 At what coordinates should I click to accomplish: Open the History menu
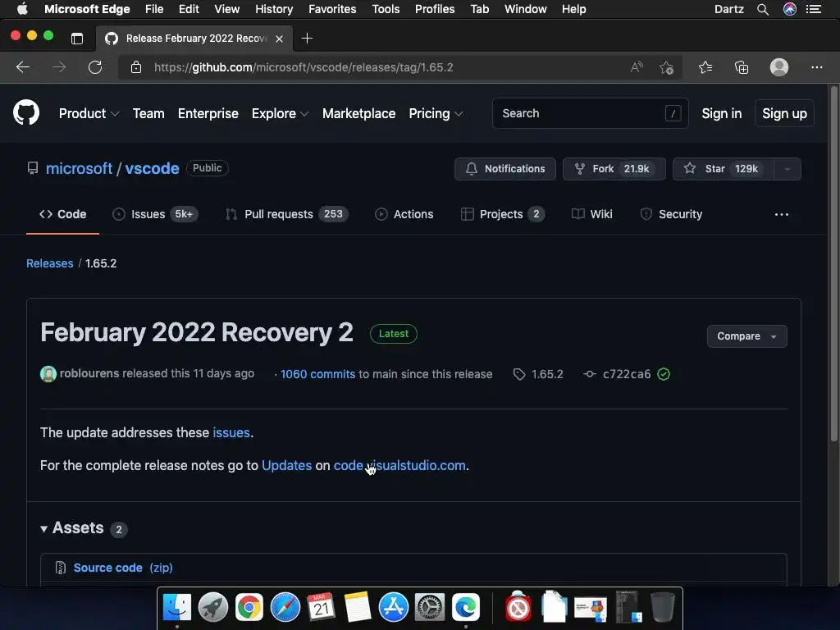(x=274, y=9)
